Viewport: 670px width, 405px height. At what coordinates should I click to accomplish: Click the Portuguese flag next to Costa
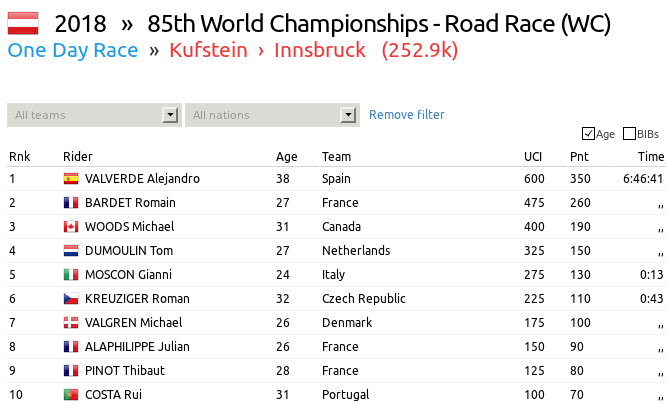(71, 395)
